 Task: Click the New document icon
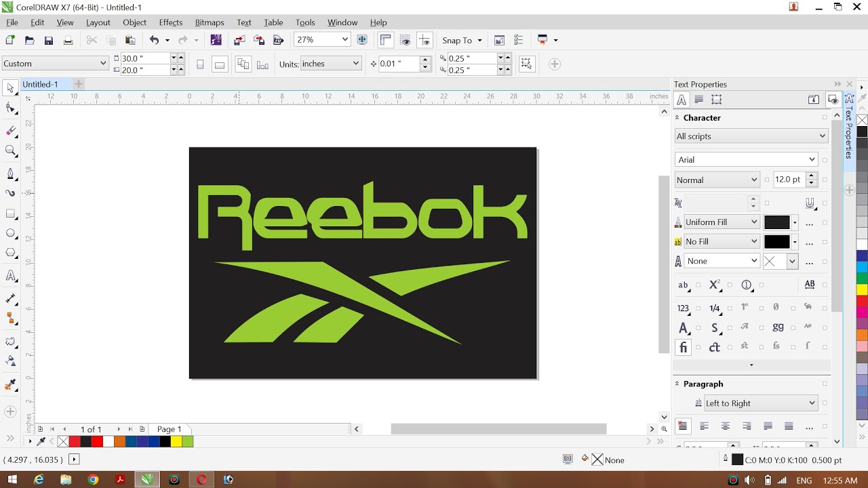click(9, 41)
